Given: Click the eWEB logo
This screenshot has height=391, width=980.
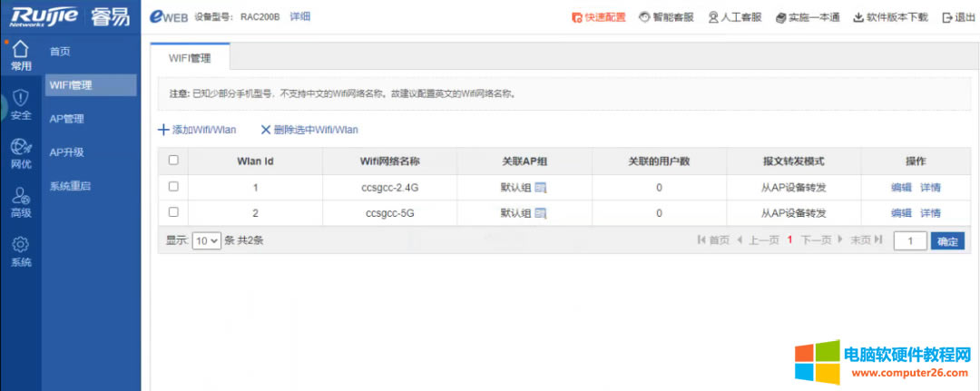Looking at the screenshot, I should [x=169, y=17].
